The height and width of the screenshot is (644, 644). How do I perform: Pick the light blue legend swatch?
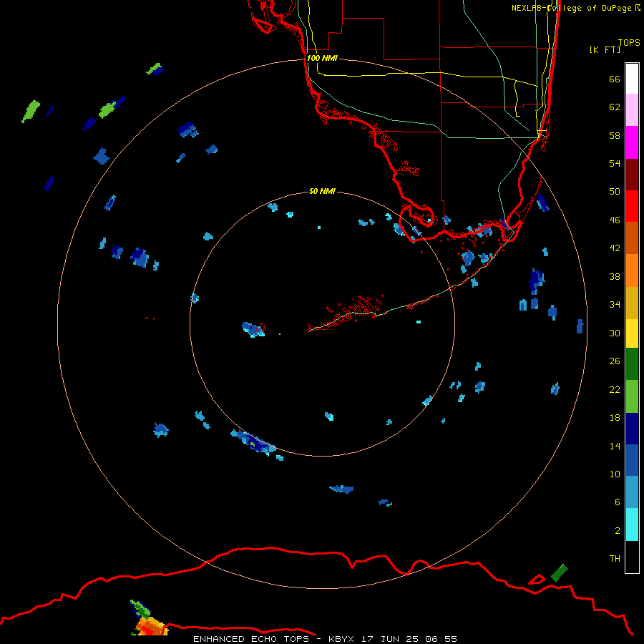pos(632,492)
